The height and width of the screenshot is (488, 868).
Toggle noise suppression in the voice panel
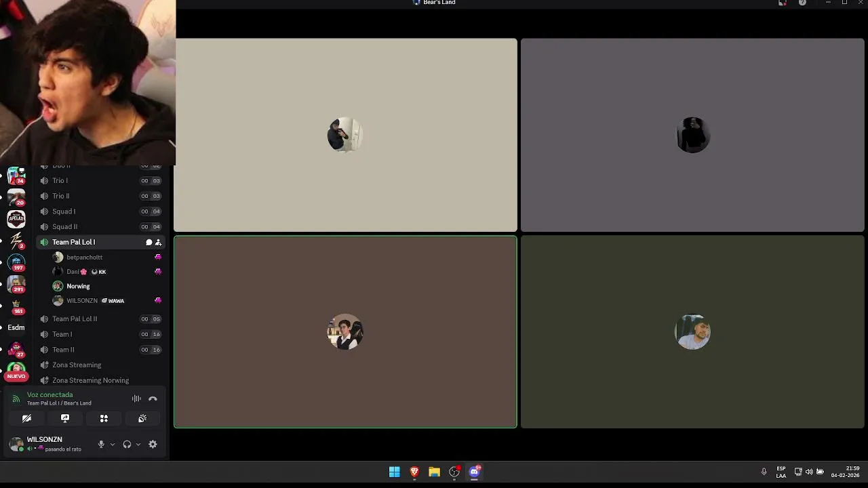[x=136, y=399]
